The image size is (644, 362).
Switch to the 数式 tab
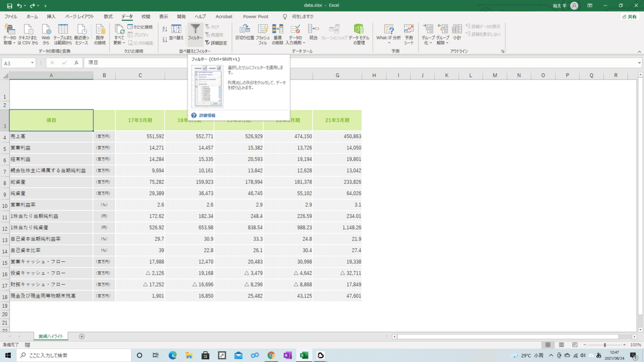coord(108,17)
